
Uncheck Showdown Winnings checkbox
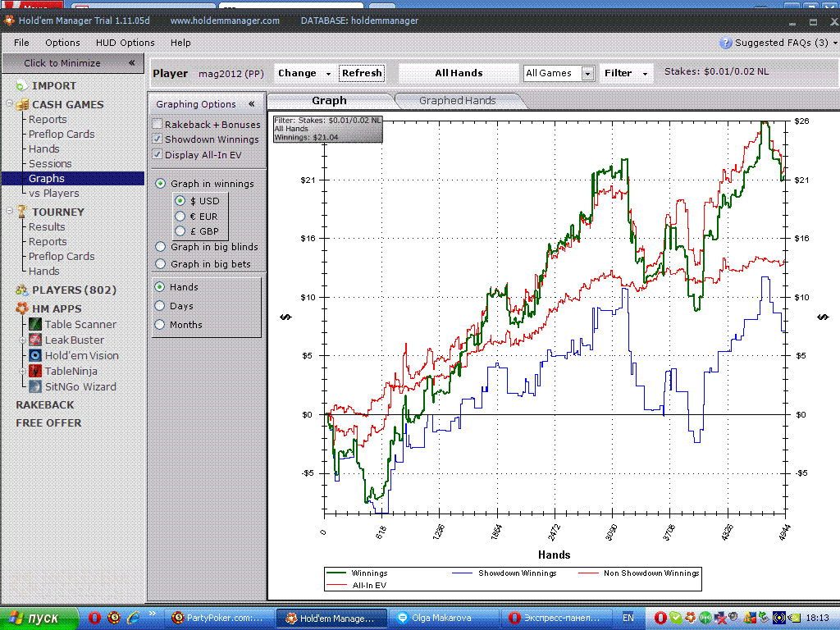point(157,139)
